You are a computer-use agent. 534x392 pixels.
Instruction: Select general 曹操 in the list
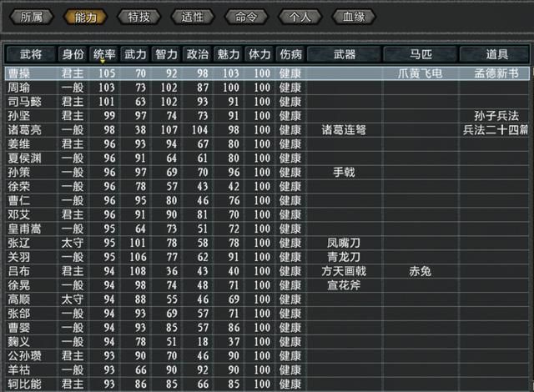pos(267,73)
